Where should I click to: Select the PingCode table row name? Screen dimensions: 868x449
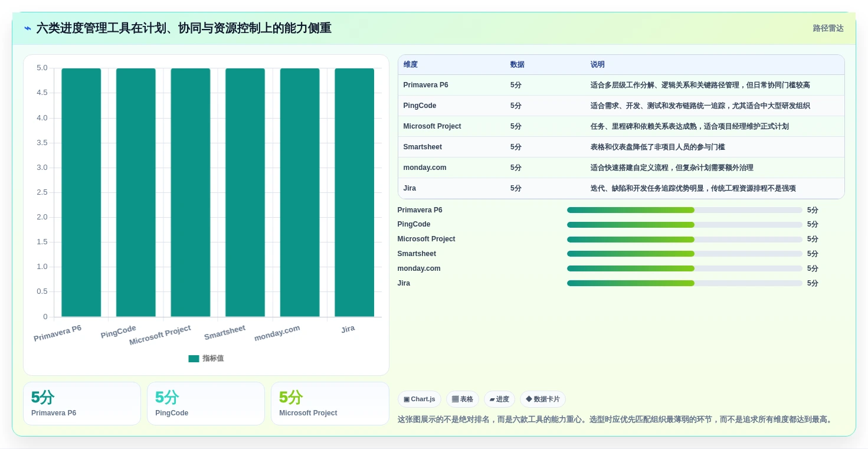click(420, 106)
